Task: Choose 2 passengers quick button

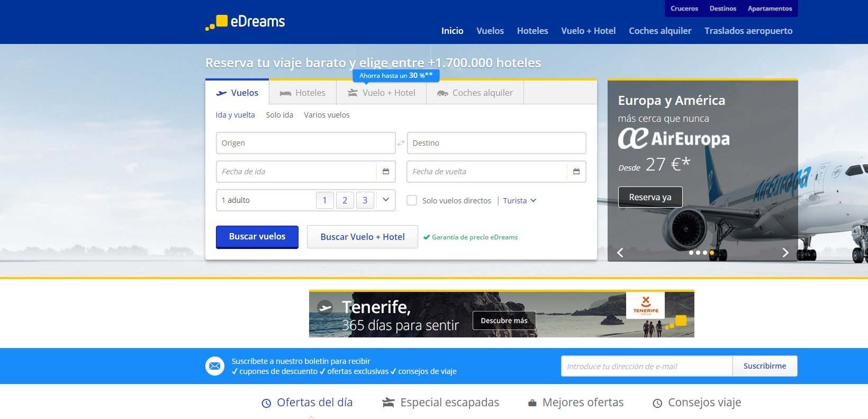Action: click(x=345, y=200)
